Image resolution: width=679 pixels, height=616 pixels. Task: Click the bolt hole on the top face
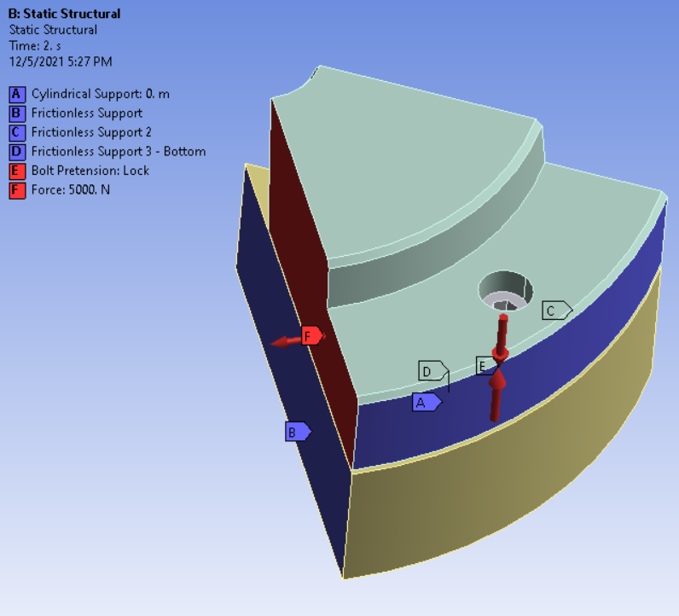point(505,291)
